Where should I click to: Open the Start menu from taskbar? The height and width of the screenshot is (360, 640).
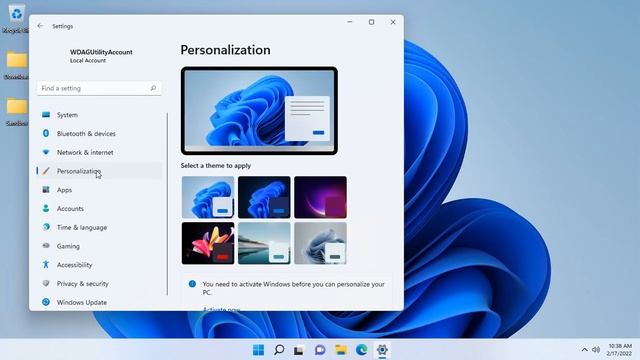(258, 350)
